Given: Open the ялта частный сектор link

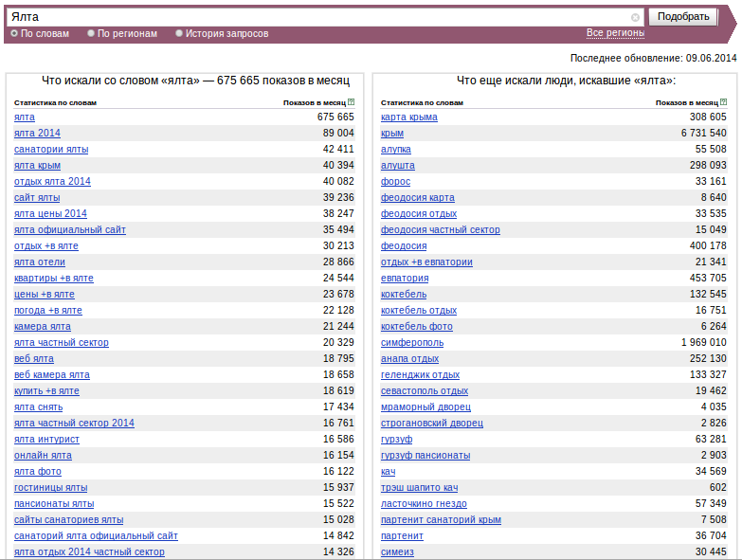Looking at the screenshot, I should (62, 342).
